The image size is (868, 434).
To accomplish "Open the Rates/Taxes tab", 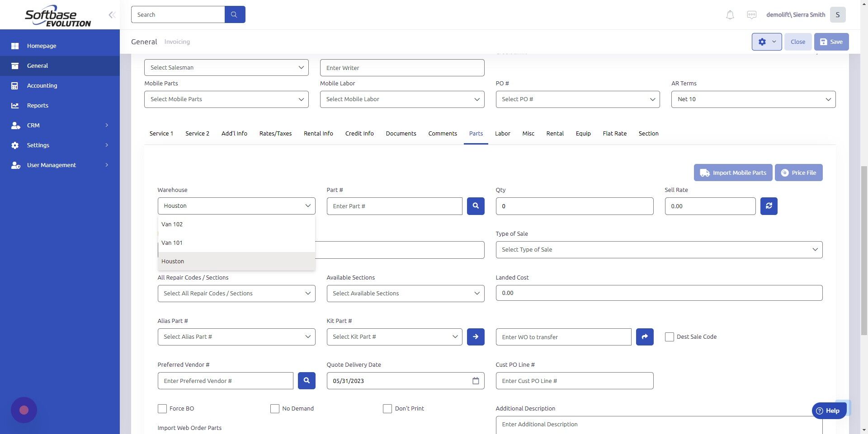I will [275, 133].
